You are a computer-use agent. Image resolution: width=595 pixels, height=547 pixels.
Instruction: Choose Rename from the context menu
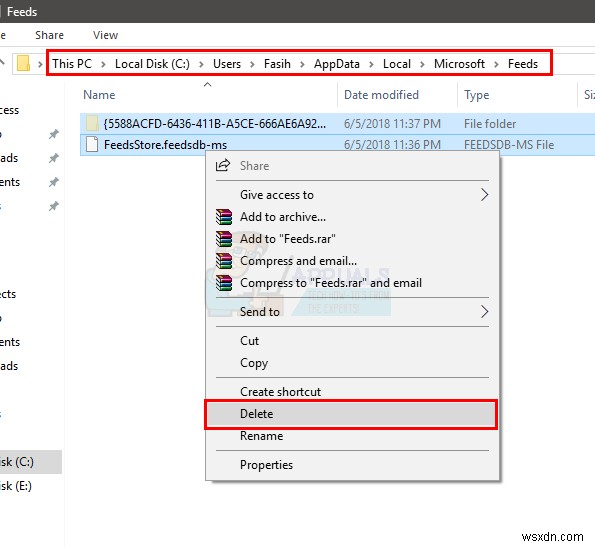tap(261, 435)
